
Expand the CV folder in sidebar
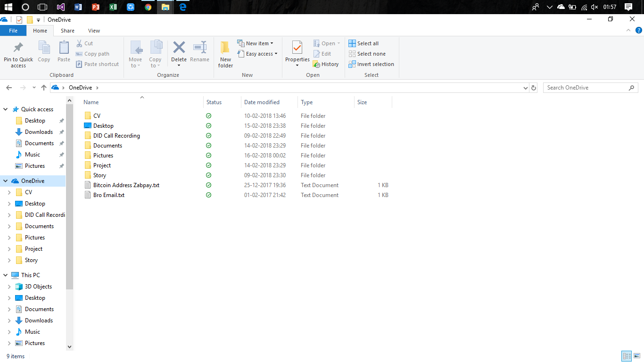(x=9, y=192)
